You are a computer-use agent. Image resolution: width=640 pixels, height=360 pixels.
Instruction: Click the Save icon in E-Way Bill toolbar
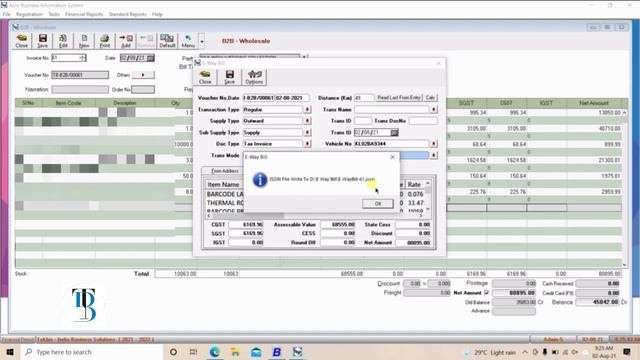[x=229, y=77]
